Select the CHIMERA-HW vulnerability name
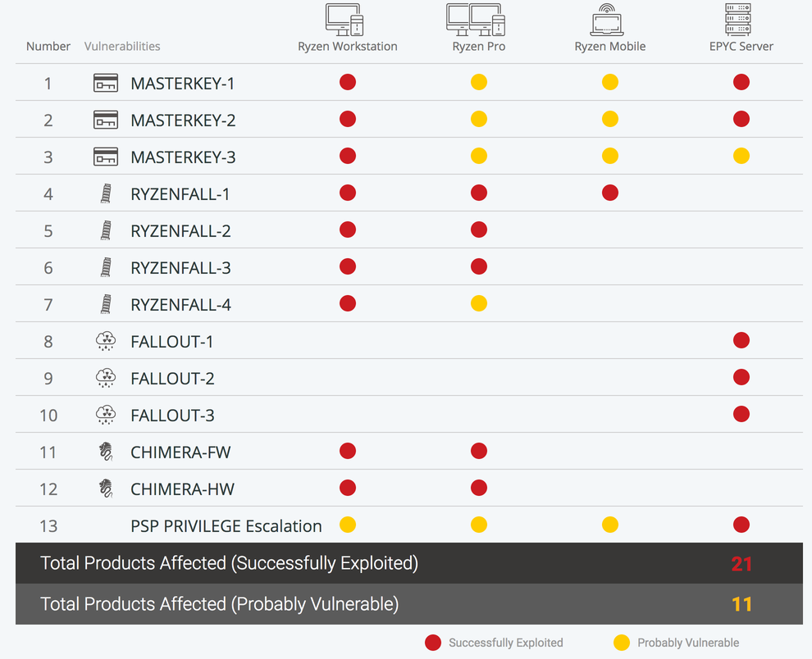The height and width of the screenshot is (659, 812). (182, 489)
